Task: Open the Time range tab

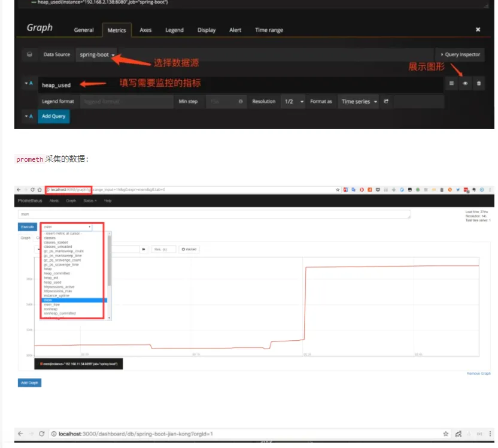Action: click(x=269, y=30)
